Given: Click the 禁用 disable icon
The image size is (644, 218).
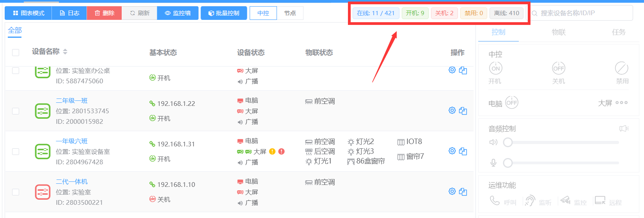Looking at the screenshot, I should (x=621, y=68).
